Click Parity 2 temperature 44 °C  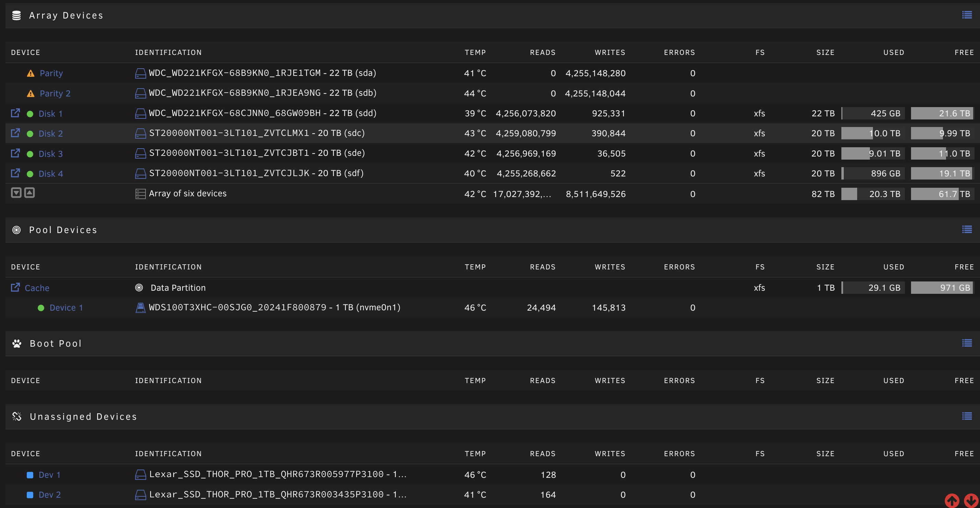click(475, 93)
